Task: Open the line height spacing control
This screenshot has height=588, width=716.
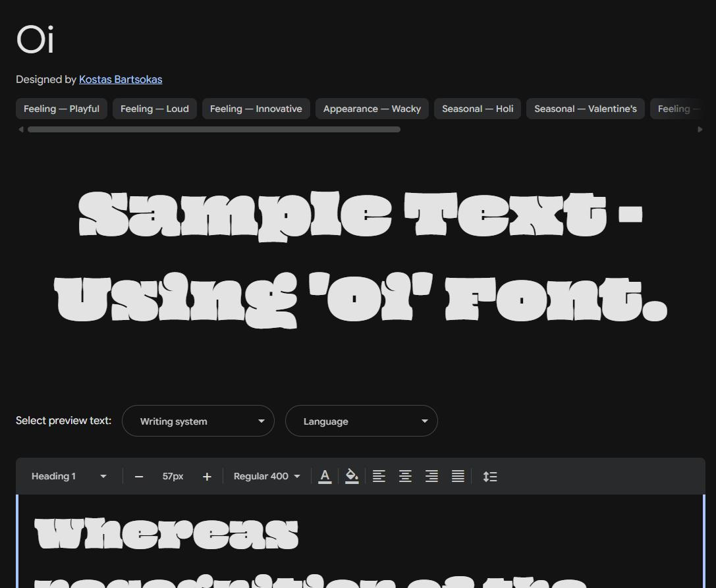Action: [490, 476]
